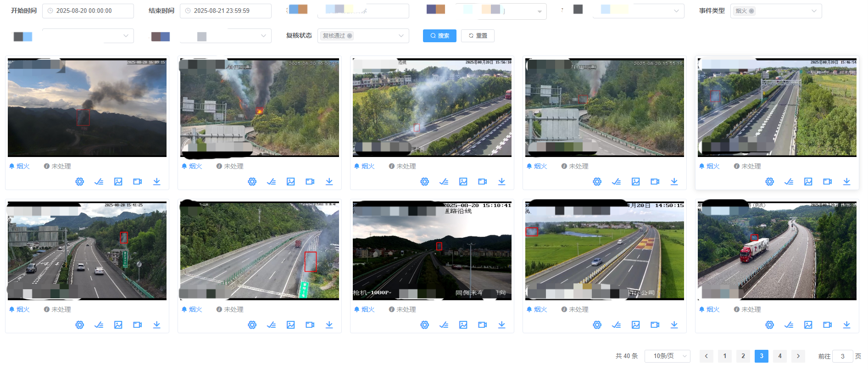The width and height of the screenshot is (868, 370).
Task: Go to page 1
Action: point(725,356)
